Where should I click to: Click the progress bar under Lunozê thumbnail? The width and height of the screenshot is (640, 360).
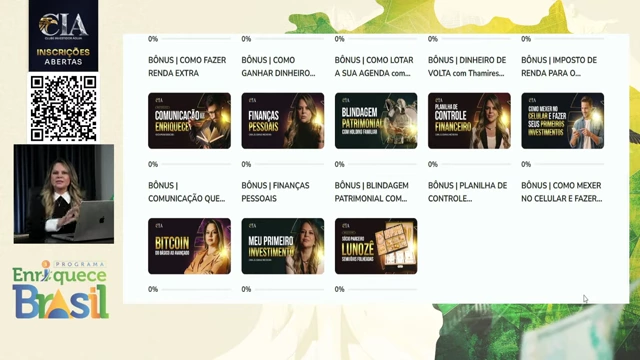point(382,289)
